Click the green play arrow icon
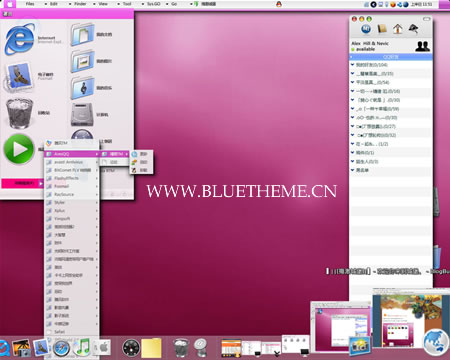This screenshot has height=360, width=450. 19,149
